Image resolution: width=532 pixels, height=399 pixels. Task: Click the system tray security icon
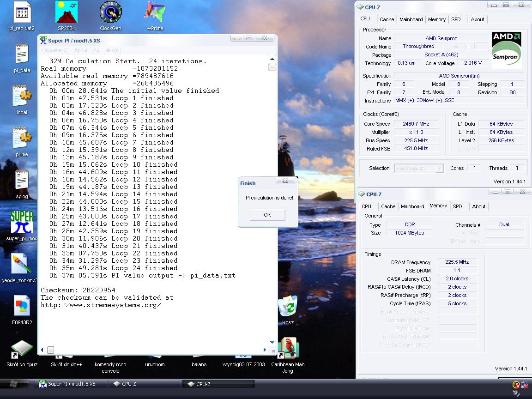click(x=516, y=384)
